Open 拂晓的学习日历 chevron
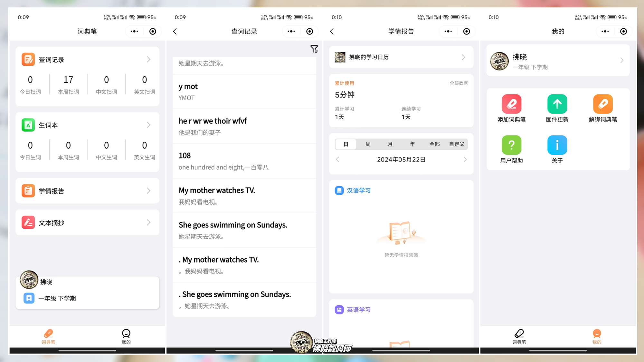Image resolution: width=644 pixels, height=362 pixels. (463, 57)
